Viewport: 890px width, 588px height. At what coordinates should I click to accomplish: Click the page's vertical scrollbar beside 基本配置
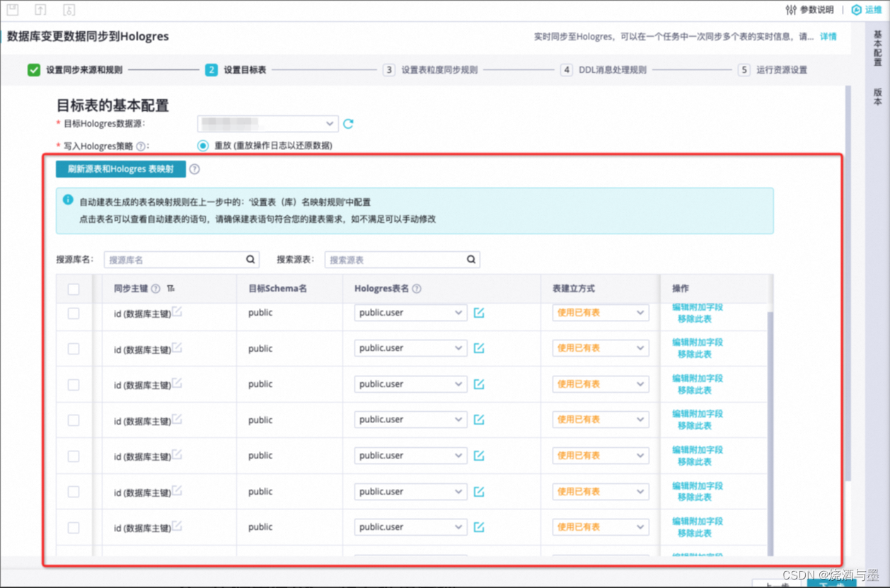tap(848, 283)
